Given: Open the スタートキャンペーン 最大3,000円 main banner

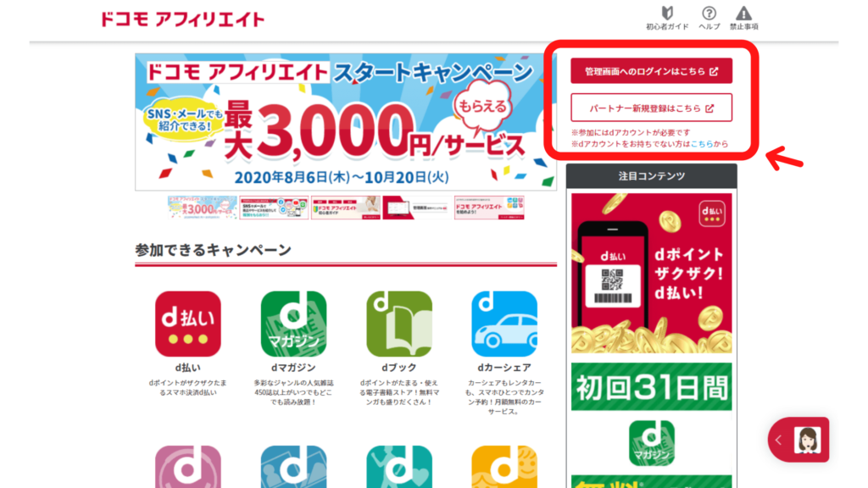Looking at the screenshot, I should pyautogui.click(x=346, y=122).
